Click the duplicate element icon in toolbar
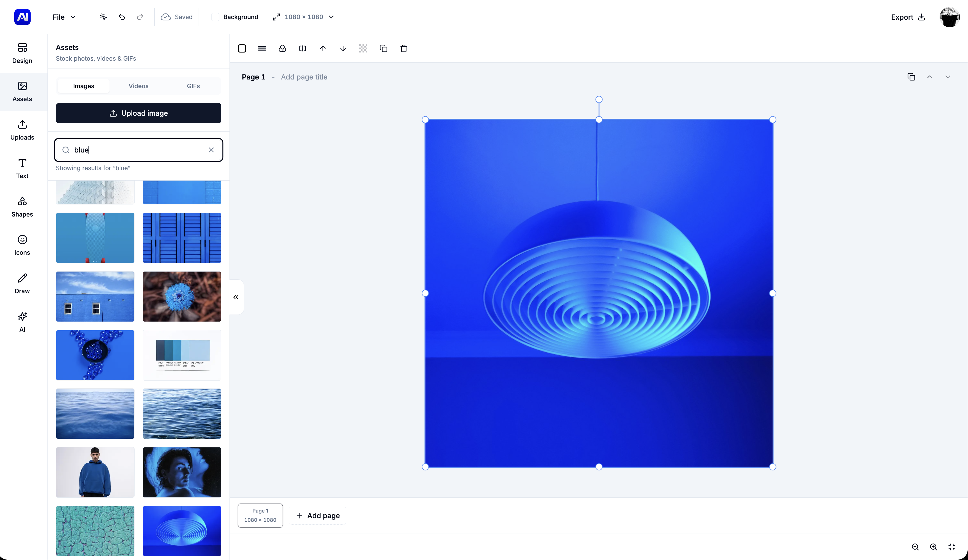Screen dimensions: 968x560 tap(383, 48)
